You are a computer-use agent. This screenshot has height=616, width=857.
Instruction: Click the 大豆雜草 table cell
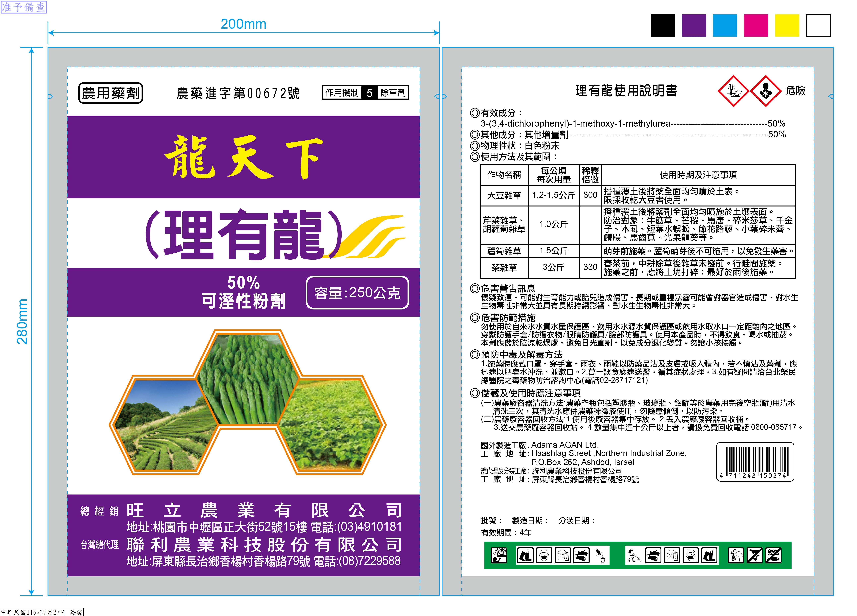click(504, 195)
